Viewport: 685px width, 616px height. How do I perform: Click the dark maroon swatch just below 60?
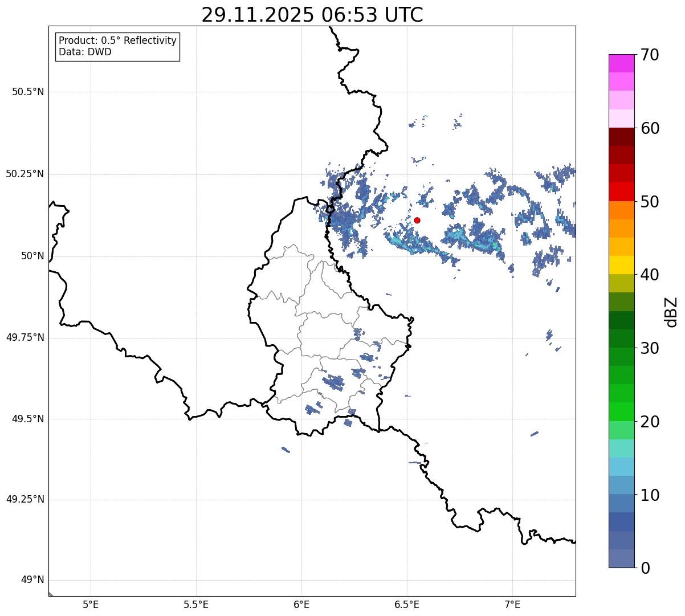click(621, 137)
